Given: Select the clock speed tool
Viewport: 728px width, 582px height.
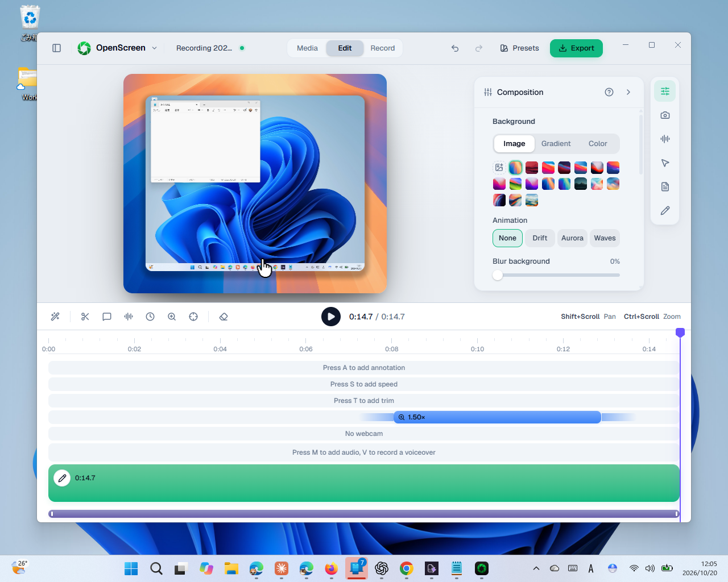Looking at the screenshot, I should pyautogui.click(x=150, y=317).
